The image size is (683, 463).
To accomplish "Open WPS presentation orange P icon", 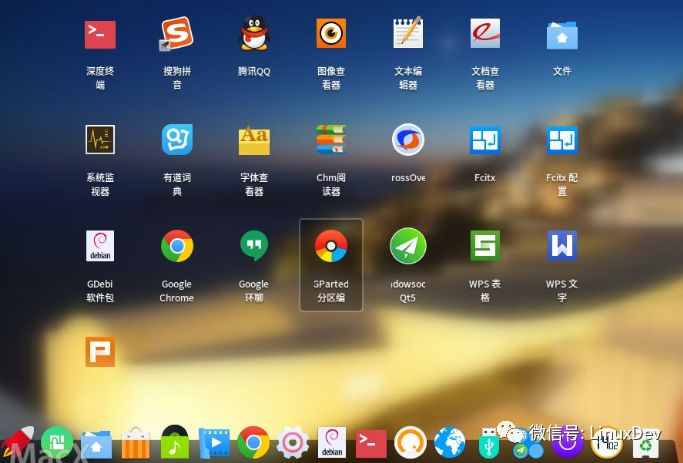I will pos(100,351).
